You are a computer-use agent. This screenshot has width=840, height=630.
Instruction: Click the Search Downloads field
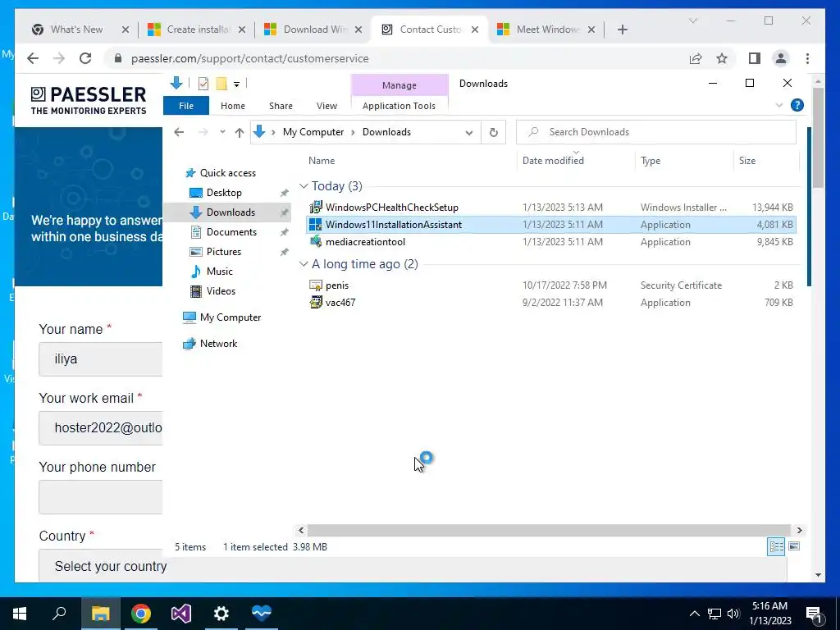(x=655, y=132)
